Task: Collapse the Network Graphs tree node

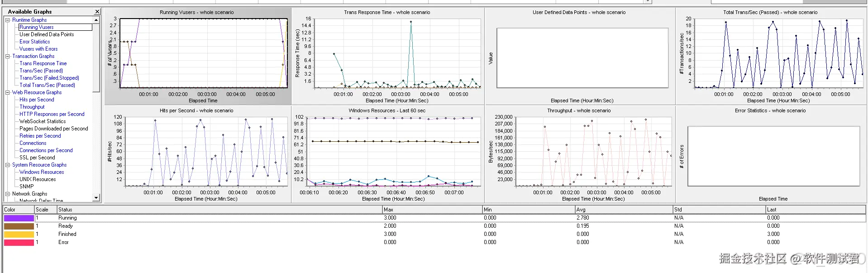Action: tap(7, 194)
